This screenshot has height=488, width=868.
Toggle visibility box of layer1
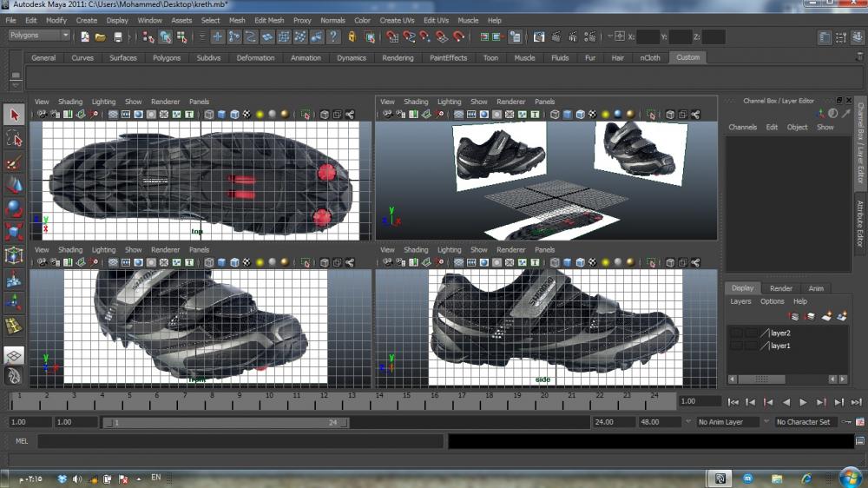coord(735,346)
